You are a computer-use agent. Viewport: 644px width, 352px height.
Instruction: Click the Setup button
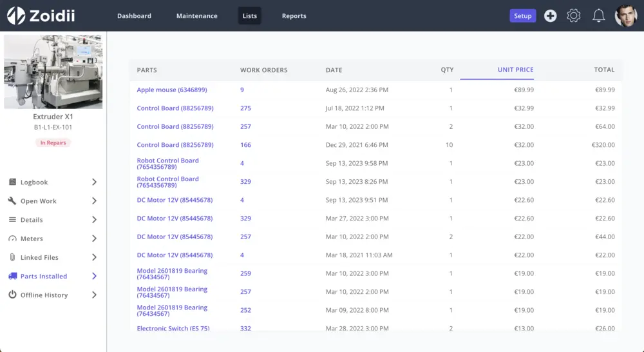522,15
